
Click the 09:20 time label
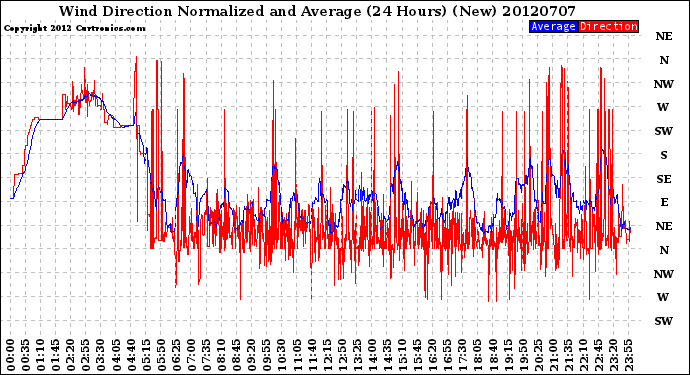point(252,355)
